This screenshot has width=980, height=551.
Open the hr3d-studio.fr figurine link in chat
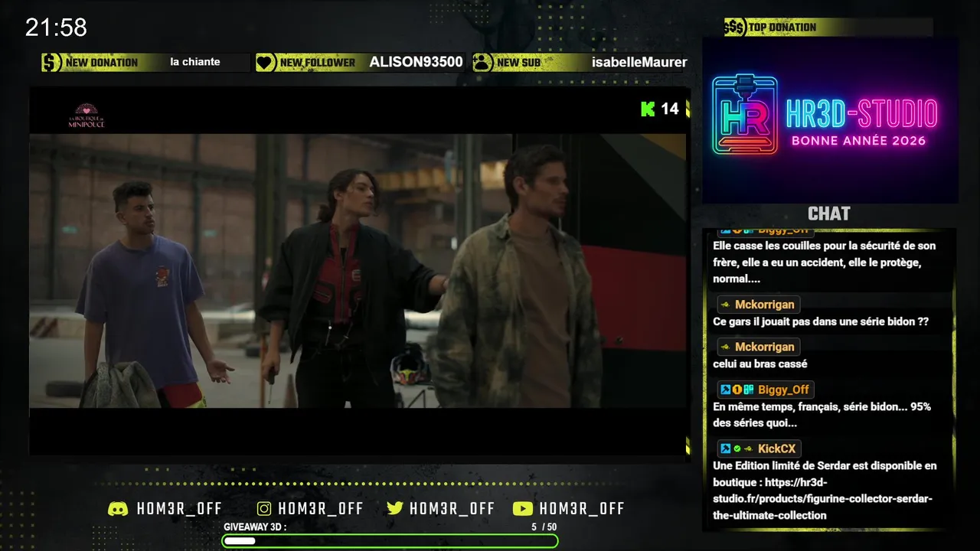pos(824,498)
